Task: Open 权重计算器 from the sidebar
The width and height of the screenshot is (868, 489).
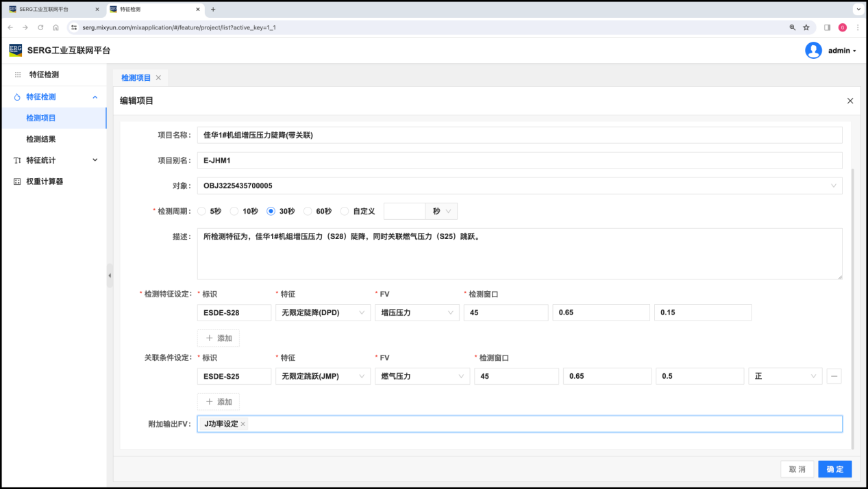Action: [44, 181]
